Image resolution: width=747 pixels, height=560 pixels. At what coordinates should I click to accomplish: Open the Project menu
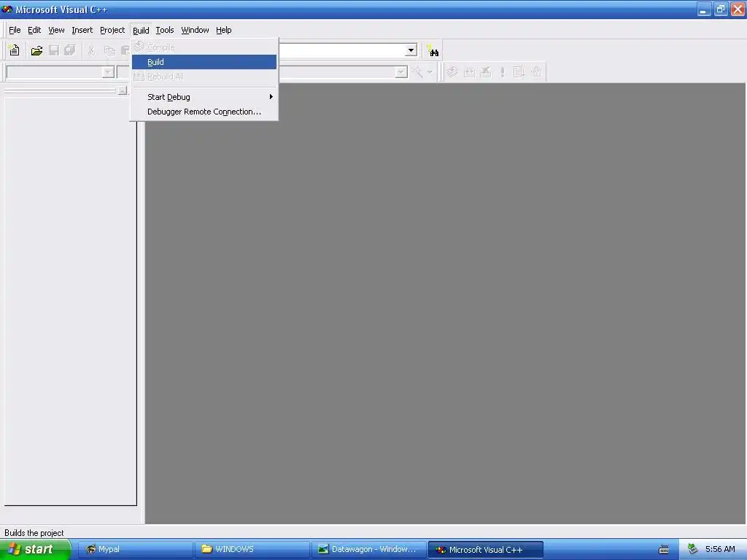[112, 30]
